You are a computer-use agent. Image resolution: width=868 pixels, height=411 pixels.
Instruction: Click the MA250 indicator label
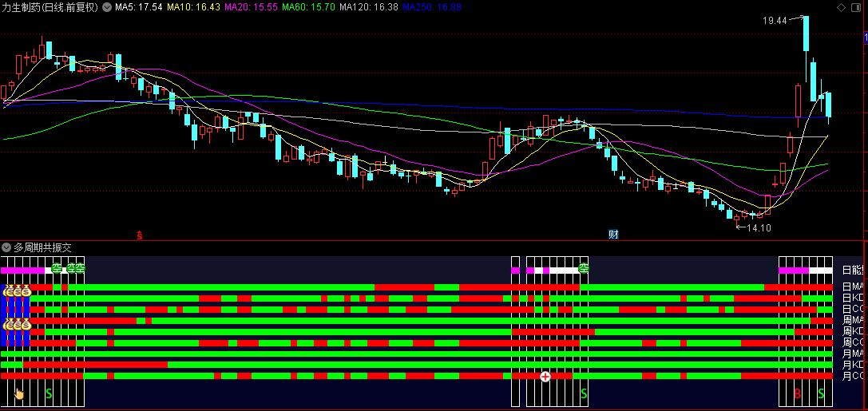(432, 7)
